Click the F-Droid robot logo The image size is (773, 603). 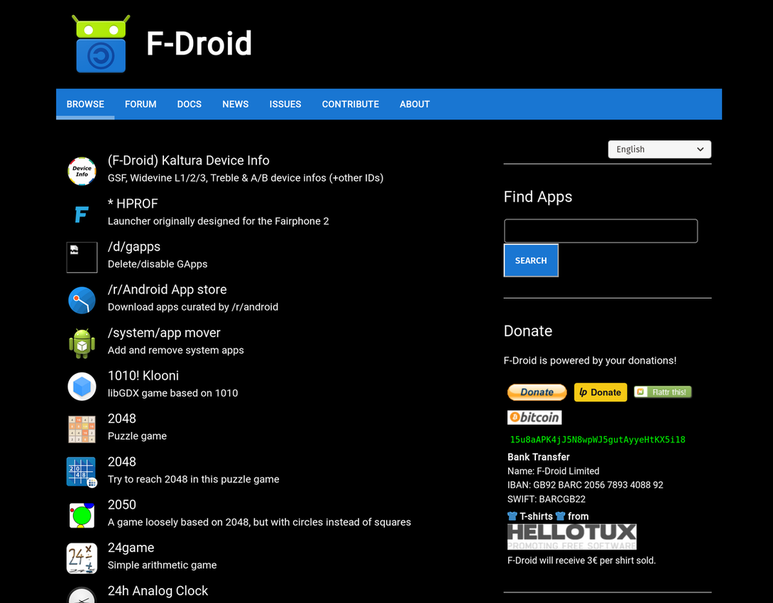point(101,44)
